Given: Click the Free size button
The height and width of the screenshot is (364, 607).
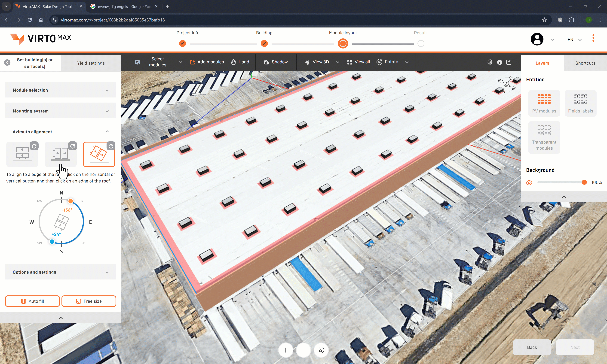Looking at the screenshot, I should (89, 301).
